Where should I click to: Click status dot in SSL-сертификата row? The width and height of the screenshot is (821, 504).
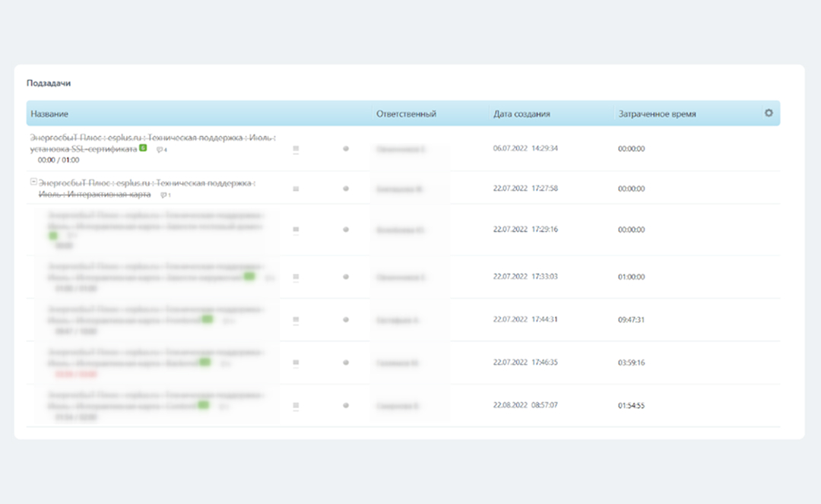[346, 149]
